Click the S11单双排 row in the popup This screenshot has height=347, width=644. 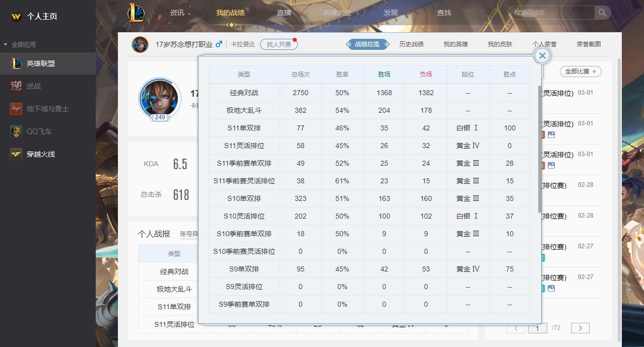pyautogui.click(x=369, y=128)
